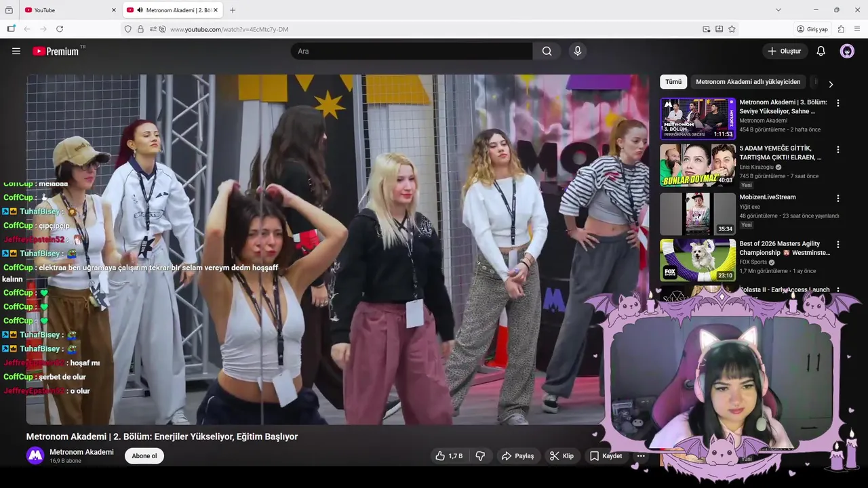Open options for Best of 2026 Masters Agility video

(838, 244)
